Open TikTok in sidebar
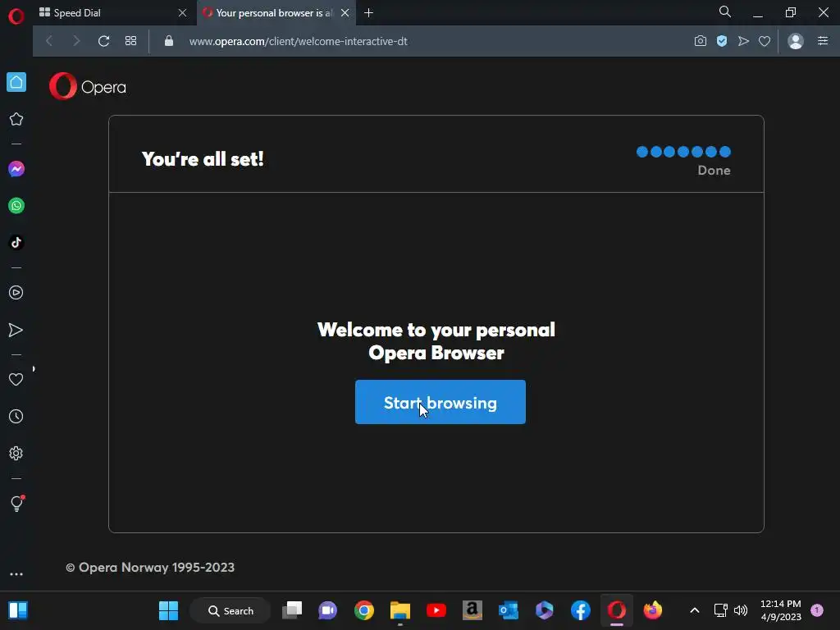 pyautogui.click(x=16, y=243)
